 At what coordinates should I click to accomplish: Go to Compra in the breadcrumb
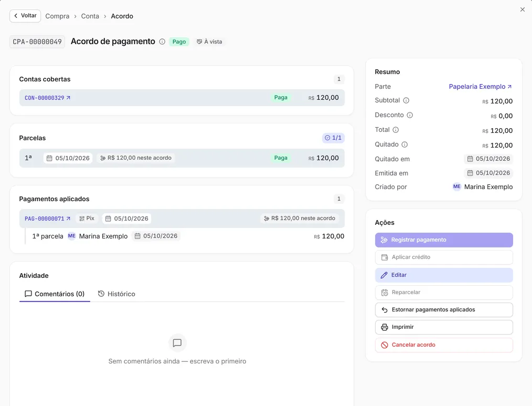[x=57, y=16]
